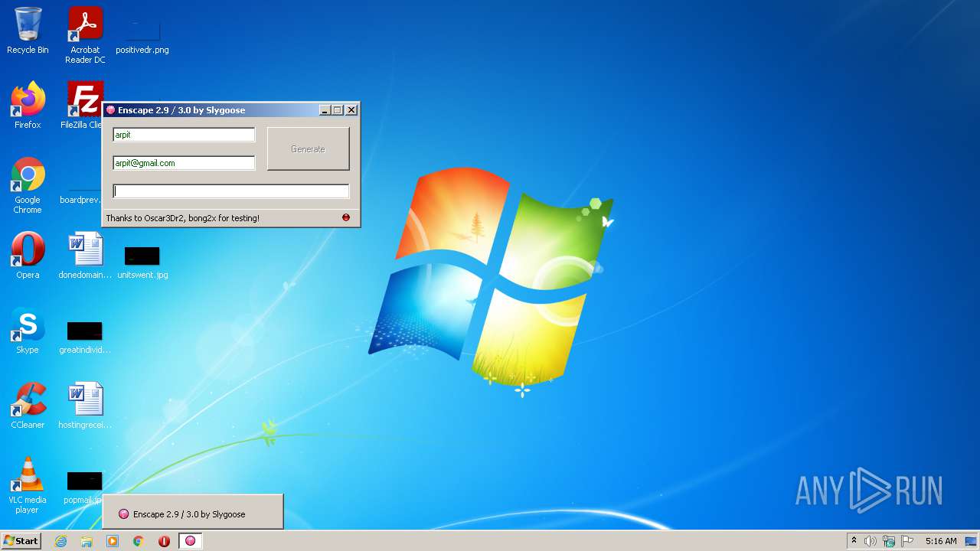Click the Generate button
Viewport: 980px width, 551px height.
point(308,148)
